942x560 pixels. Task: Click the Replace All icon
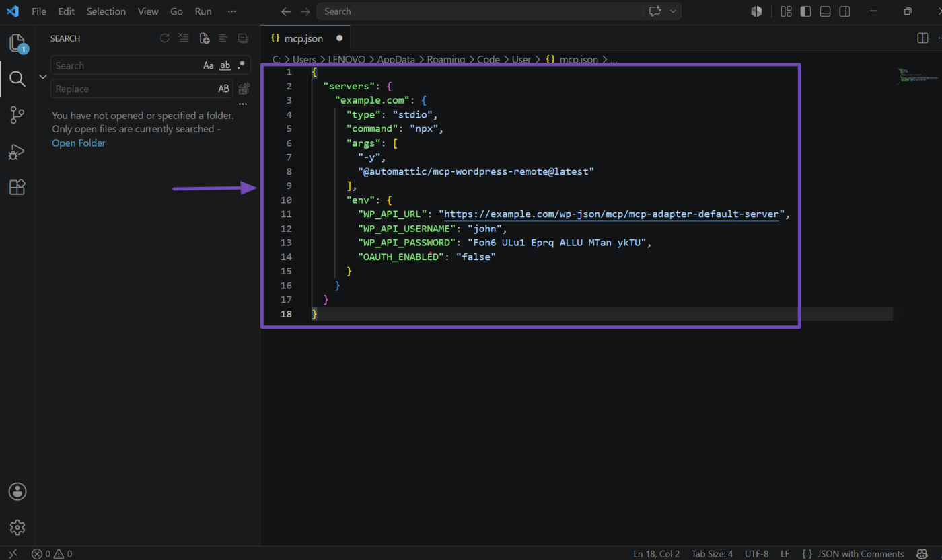244,89
